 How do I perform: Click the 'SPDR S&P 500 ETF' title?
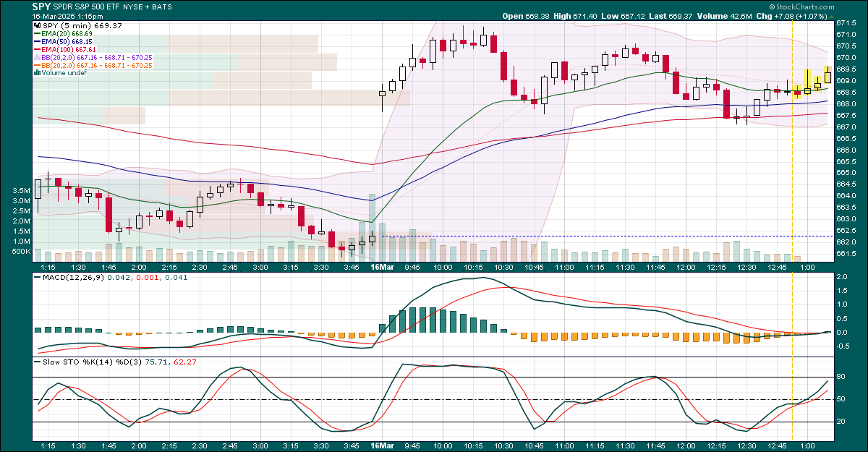pos(87,7)
